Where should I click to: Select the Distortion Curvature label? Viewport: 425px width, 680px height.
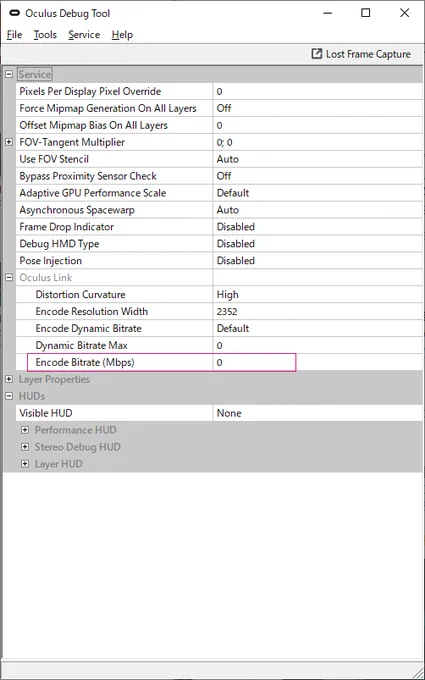(x=80, y=294)
